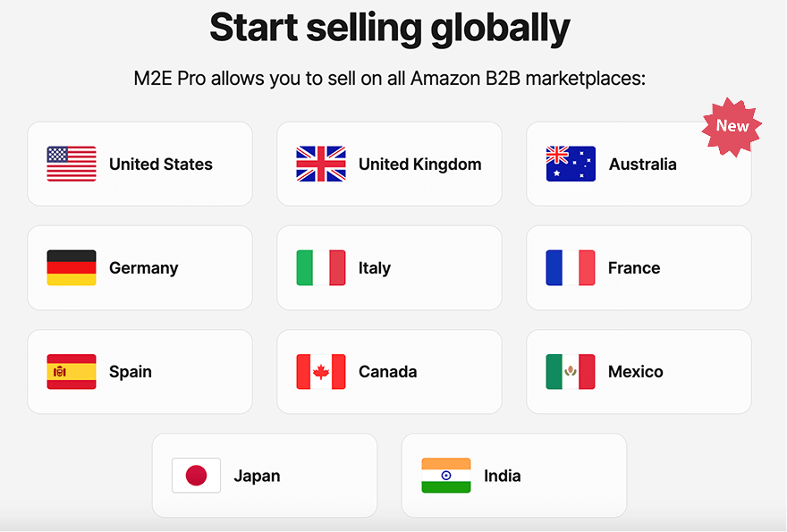Click the Spain flag icon
This screenshot has width=787, height=532.
pos(71,372)
